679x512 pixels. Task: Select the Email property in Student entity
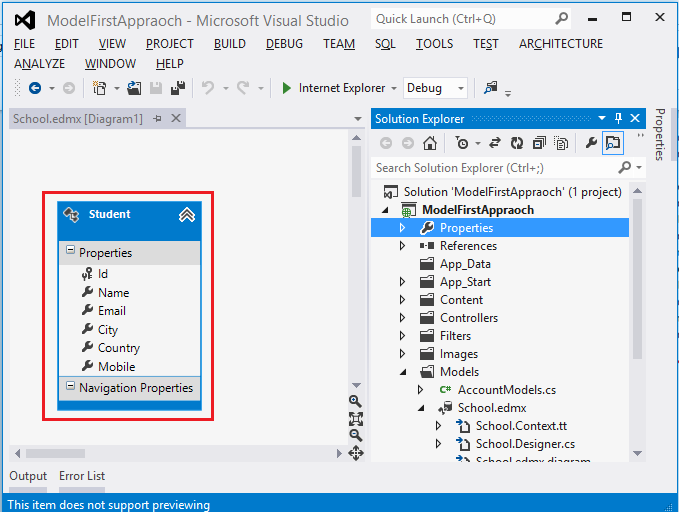coord(111,311)
